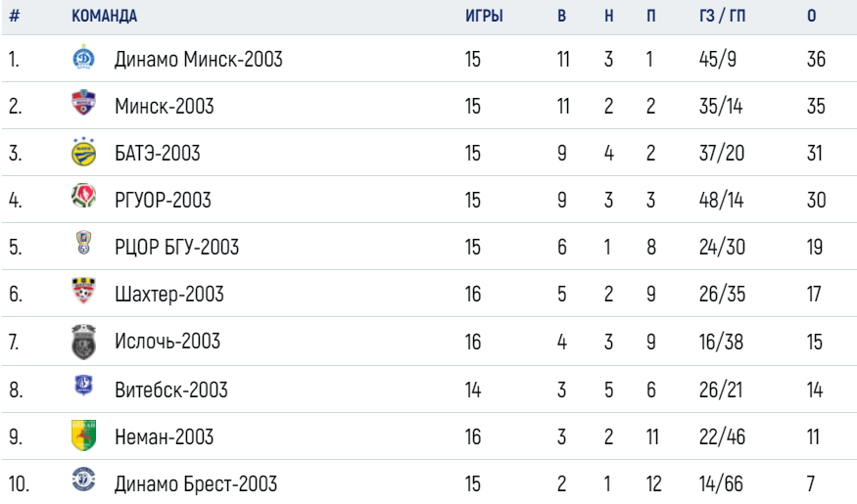Click the РЦОР БГУ-2003 crest icon
Screen dimensions: 857x504
[x=83, y=243]
